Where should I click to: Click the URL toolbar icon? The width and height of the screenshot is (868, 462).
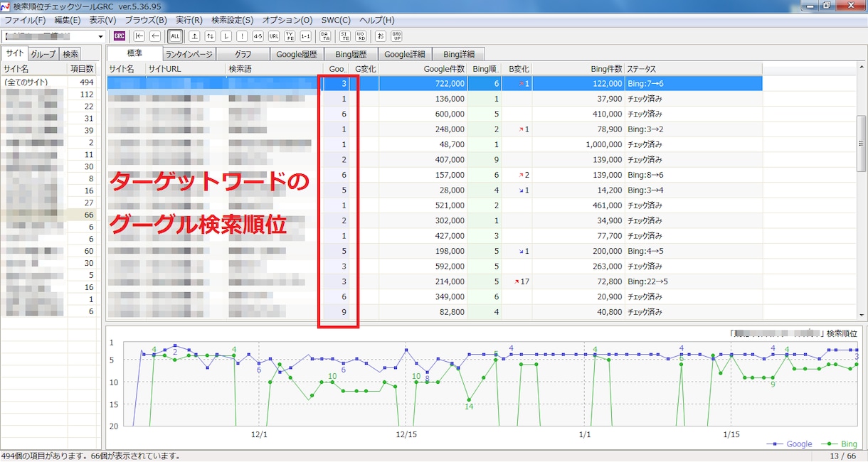tap(274, 36)
